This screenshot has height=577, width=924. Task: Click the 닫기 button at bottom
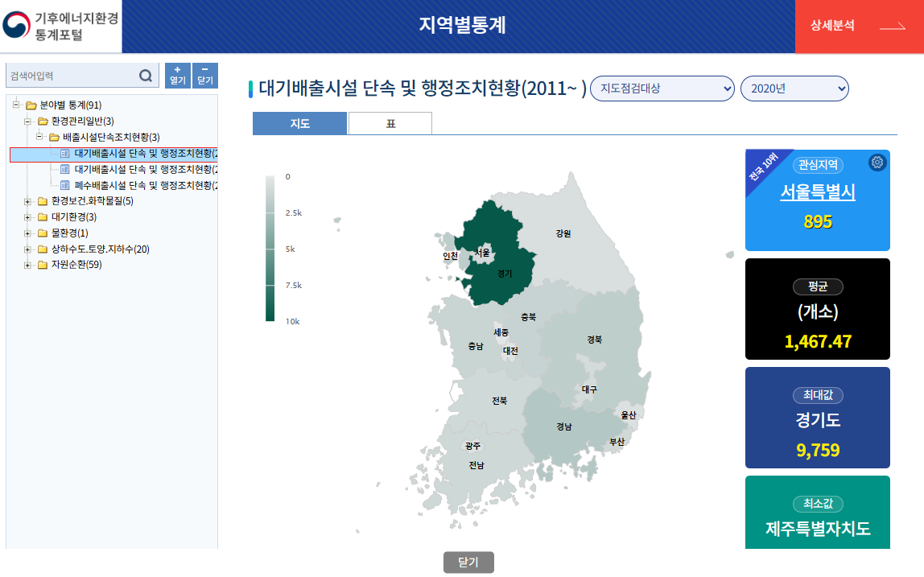pos(468,563)
